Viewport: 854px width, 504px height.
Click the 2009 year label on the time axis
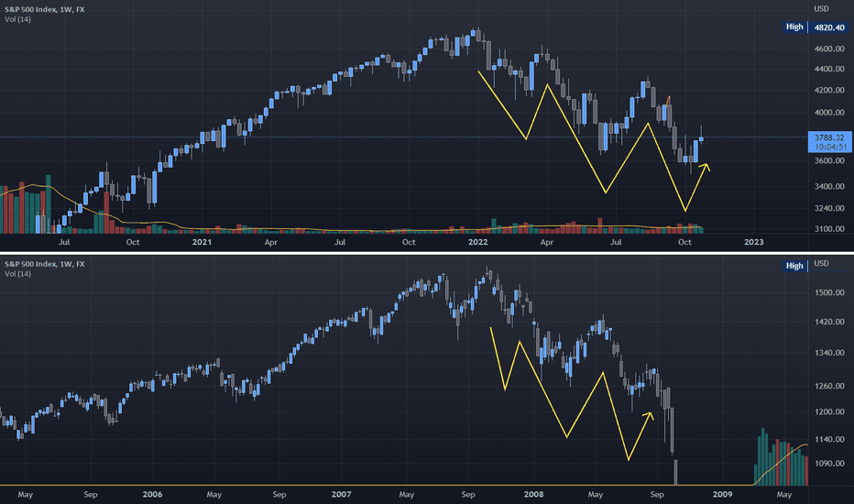tap(723, 495)
